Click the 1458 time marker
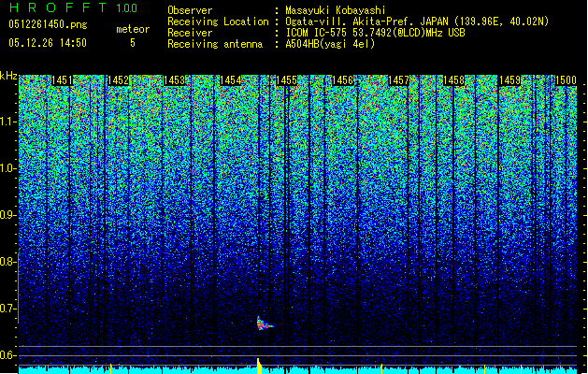This screenshot has width=588, height=374. 454,80
